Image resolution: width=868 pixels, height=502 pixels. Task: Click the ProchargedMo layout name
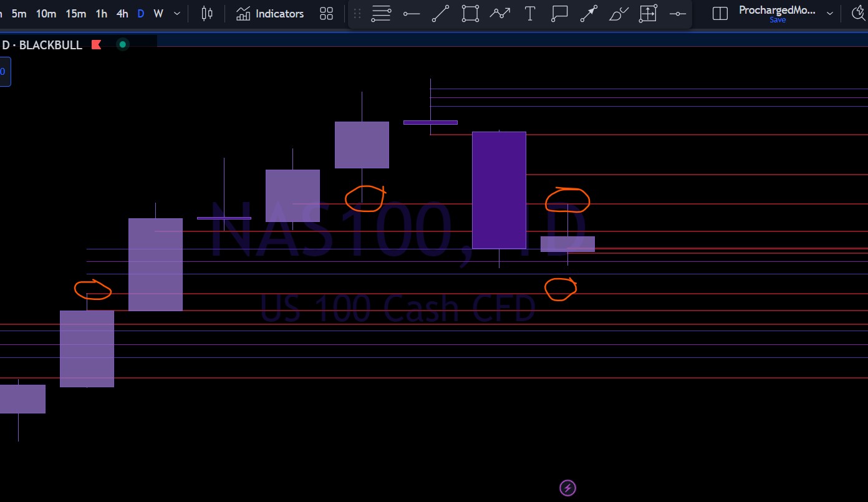(777, 10)
